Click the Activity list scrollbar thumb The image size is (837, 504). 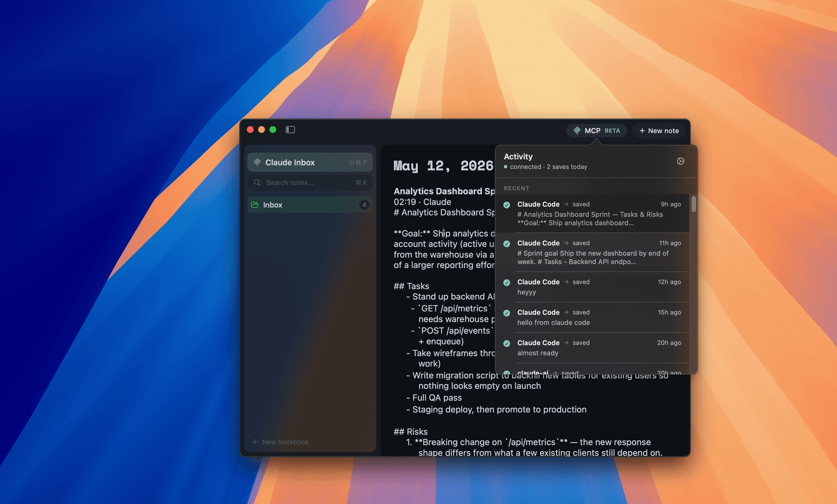[694, 204]
